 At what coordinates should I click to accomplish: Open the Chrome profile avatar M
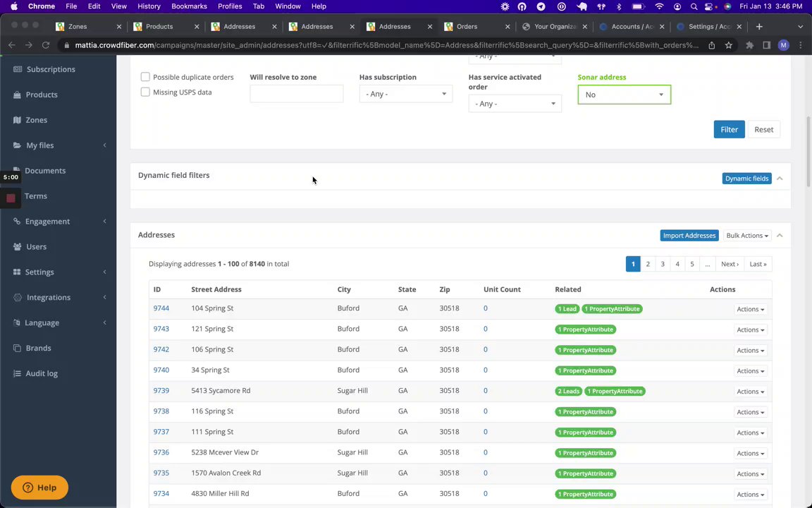coord(784,45)
